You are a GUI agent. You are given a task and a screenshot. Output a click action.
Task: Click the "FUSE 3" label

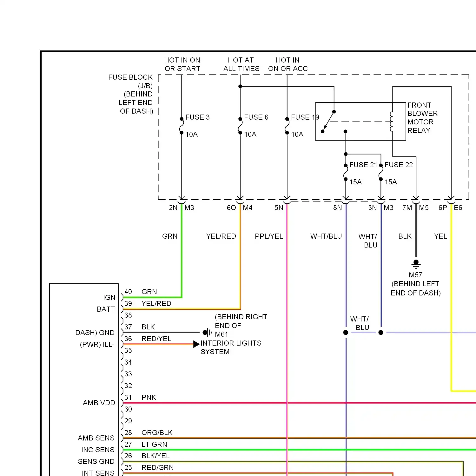click(x=197, y=117)
